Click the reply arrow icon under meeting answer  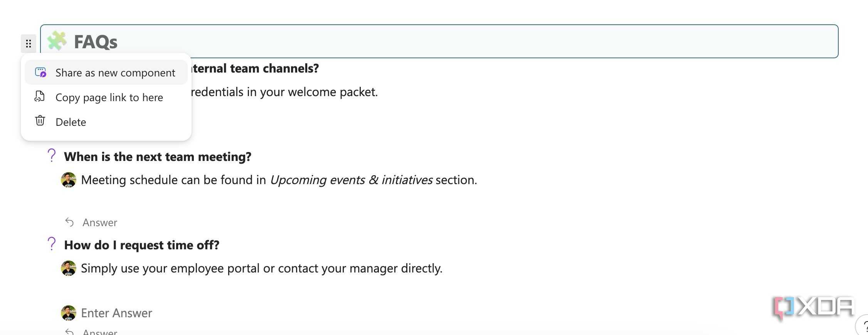click(69, 222)
